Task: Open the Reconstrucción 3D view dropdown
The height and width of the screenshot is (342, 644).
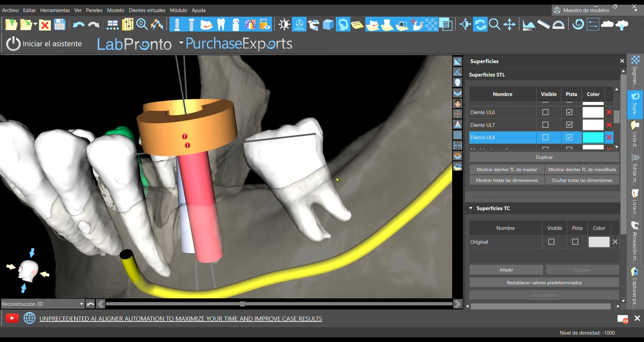Action: (x=43, y=304)
